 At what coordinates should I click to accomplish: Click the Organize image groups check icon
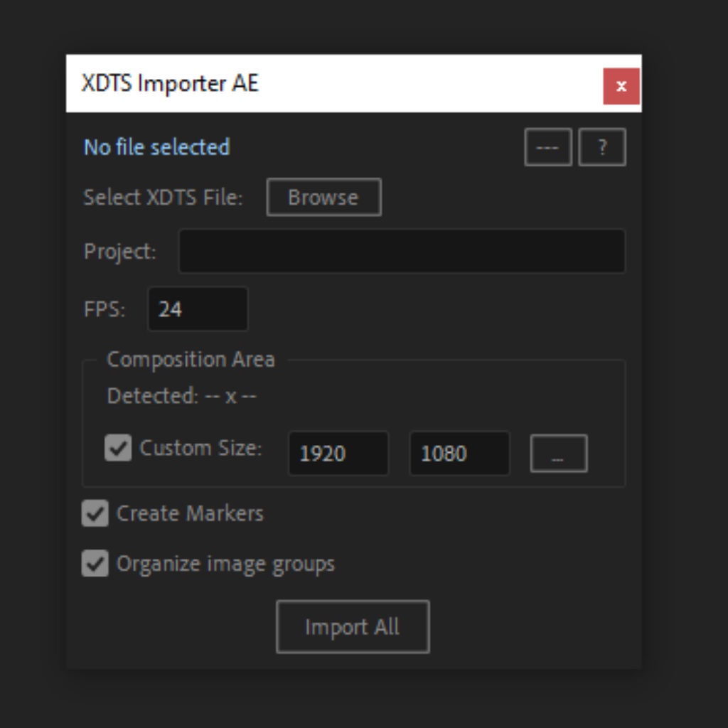[x=95, y=563]
